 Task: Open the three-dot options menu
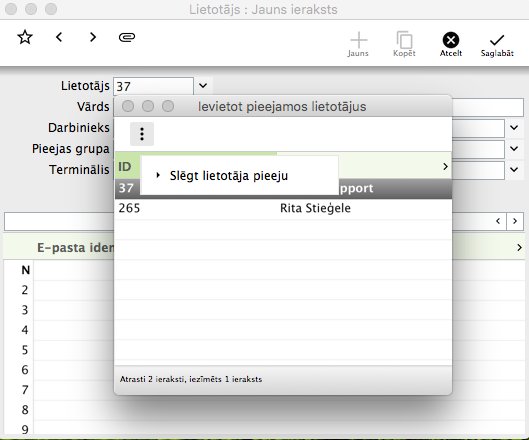[x=142, y=134]
